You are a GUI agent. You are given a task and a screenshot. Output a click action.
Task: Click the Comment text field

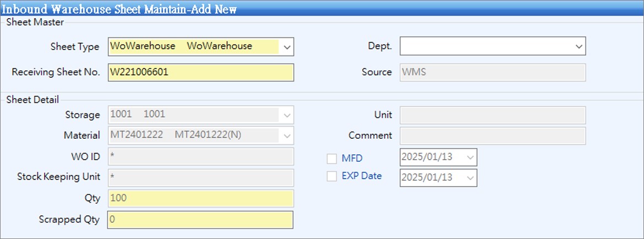(x=492, y=135)
